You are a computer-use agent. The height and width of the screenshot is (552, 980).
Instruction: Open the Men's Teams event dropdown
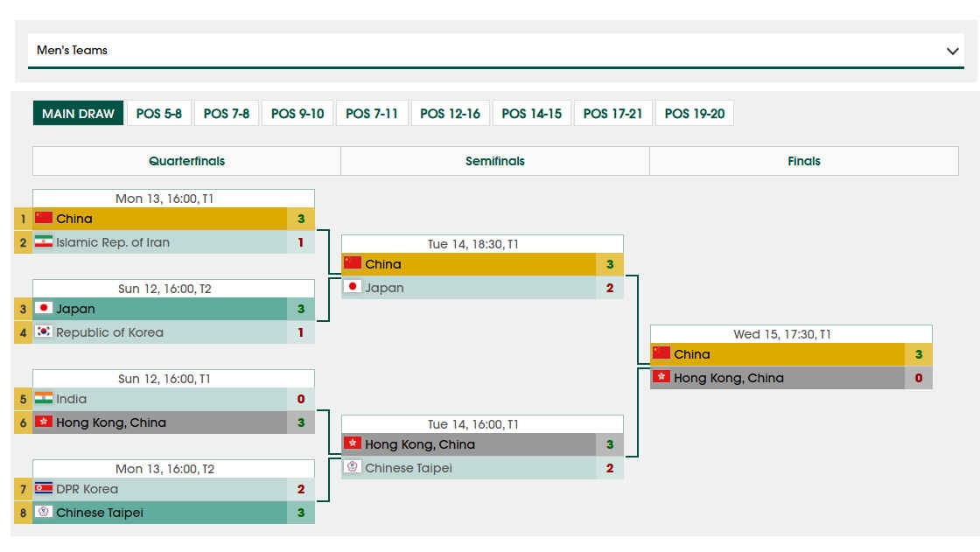(495, 50)
